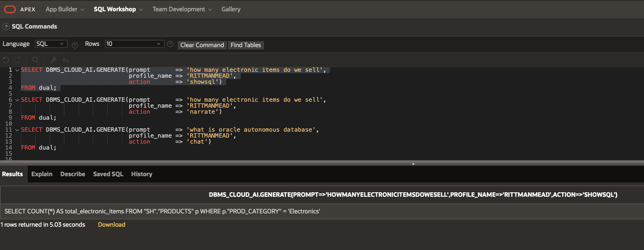Open help icon next to Language
644x250 pixels.
(75, 45)
